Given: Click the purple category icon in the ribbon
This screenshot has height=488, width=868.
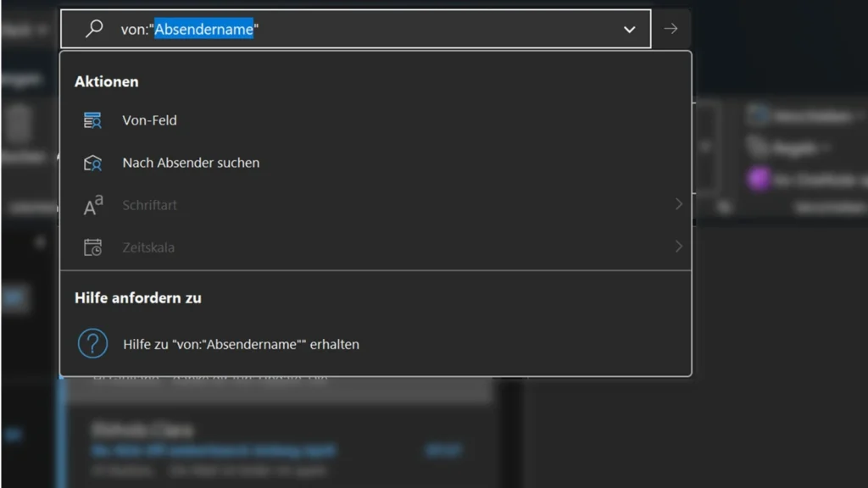Looking at the screenshot, I should 759,179.
